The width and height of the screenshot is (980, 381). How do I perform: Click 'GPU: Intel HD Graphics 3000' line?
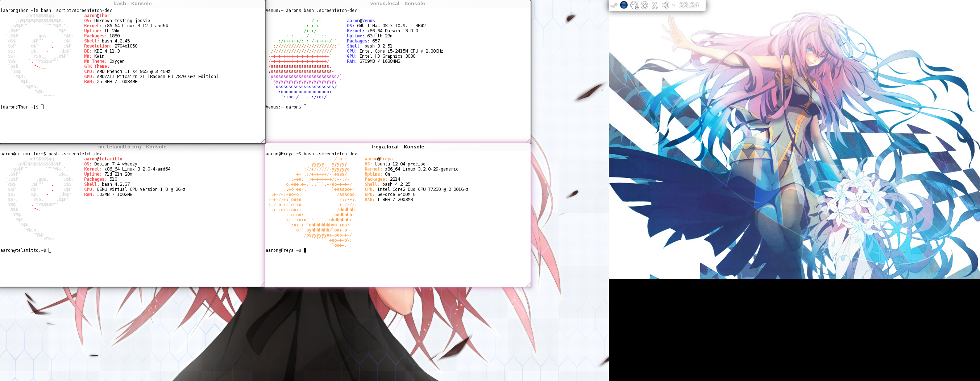[x=381, y=56]
